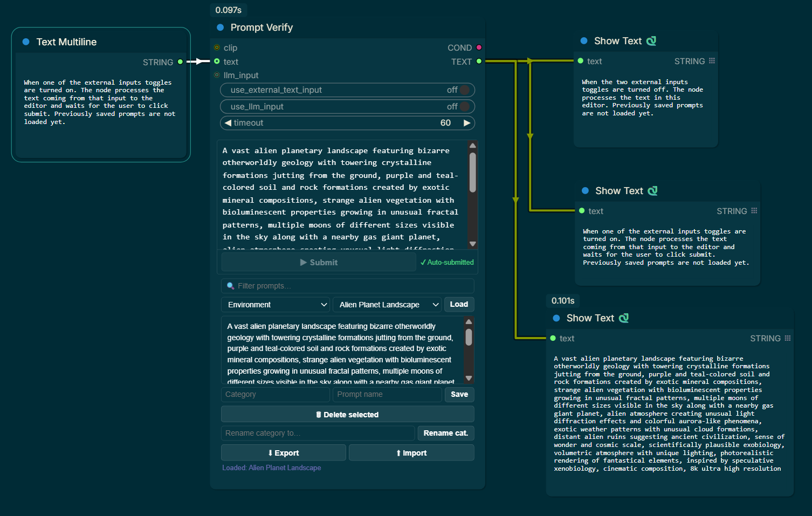This screenshot has width=812, height=516.
Task: Click the scroll-down arrow of the preview text area
Action: [469, 378]
